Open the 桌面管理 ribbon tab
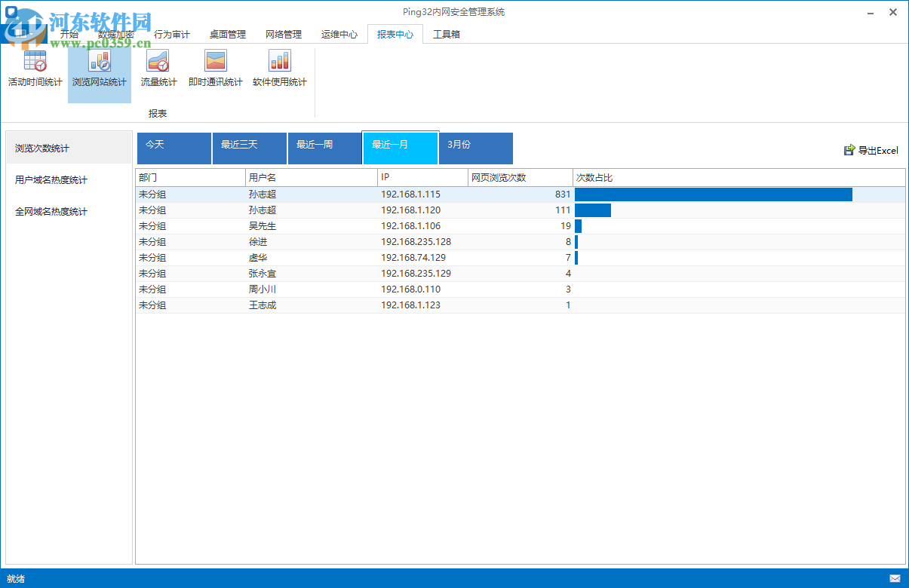The height and width of the screenshot is (588, 909). [228, 34]
